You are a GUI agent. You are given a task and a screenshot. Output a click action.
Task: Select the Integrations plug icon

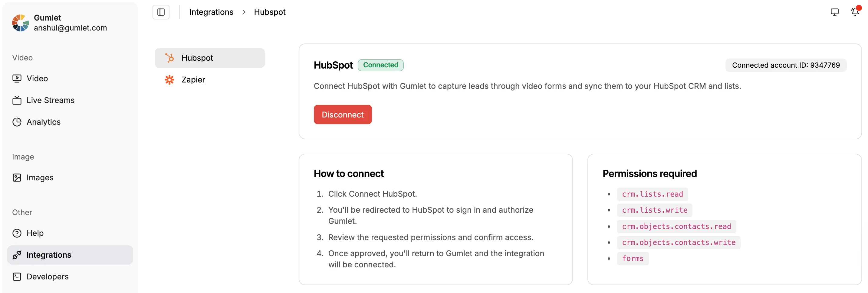(x=17, y=255)
